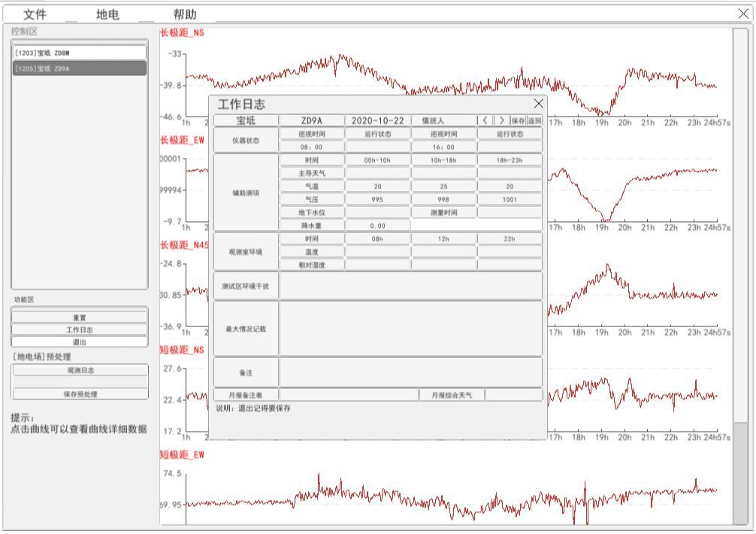756x534 pixels.
Task: Close the 工作日志 dialog
Action: [x=537, y=103]
